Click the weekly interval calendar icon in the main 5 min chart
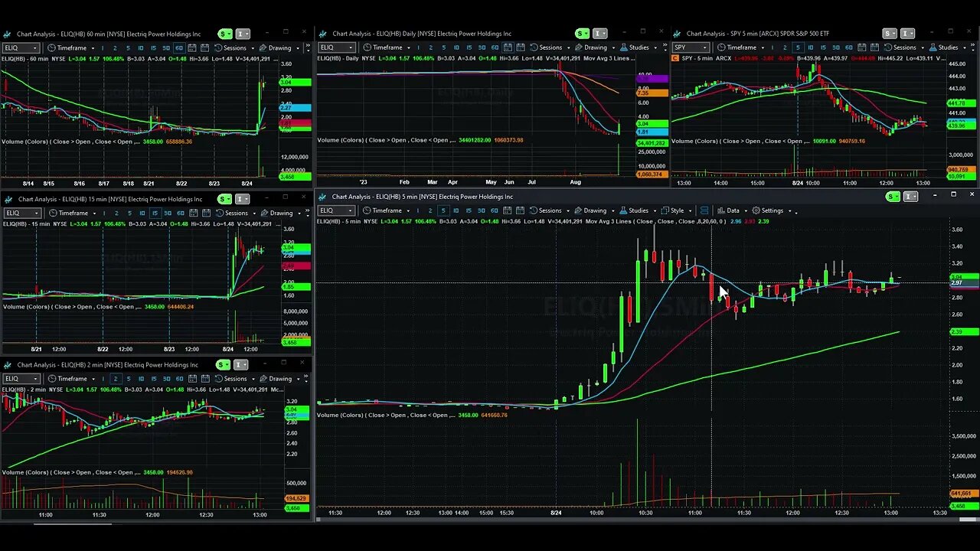This screenshot has width=980, height=551. coord(520,210)
